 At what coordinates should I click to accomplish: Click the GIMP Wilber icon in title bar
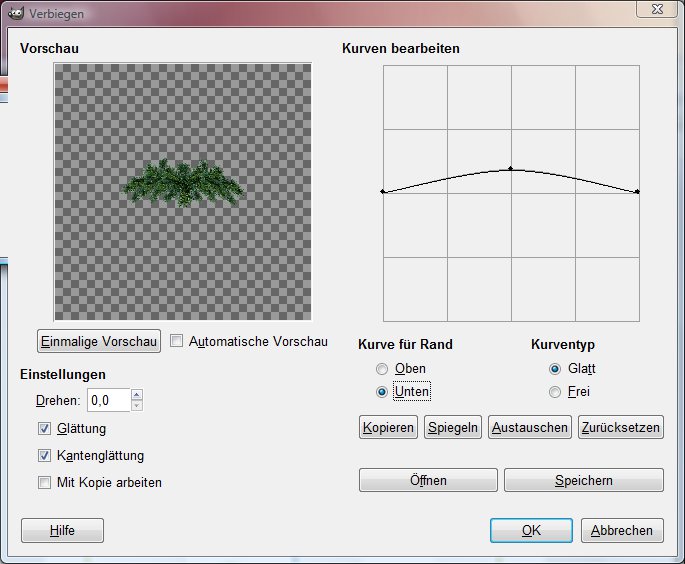16,14
